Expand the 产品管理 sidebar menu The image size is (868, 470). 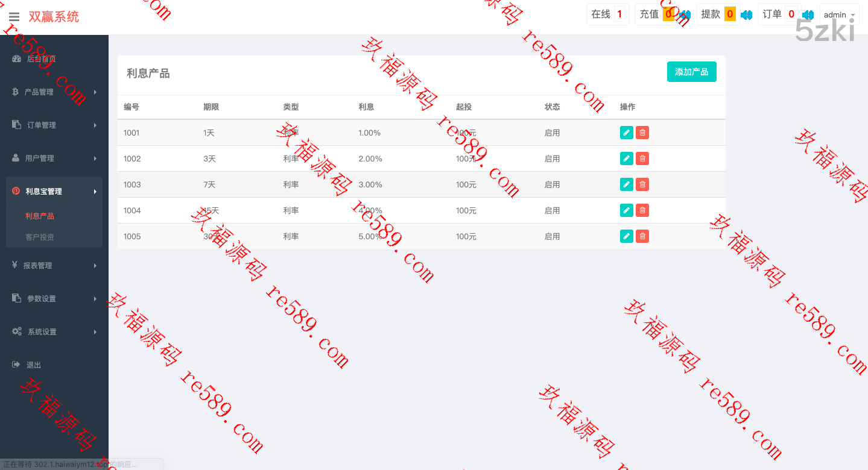54,92
